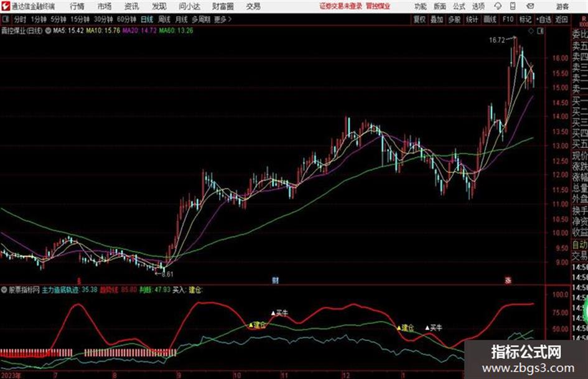Switch to the 60分钟 period tab
The image size is (588, 379).
pos(126,19)
